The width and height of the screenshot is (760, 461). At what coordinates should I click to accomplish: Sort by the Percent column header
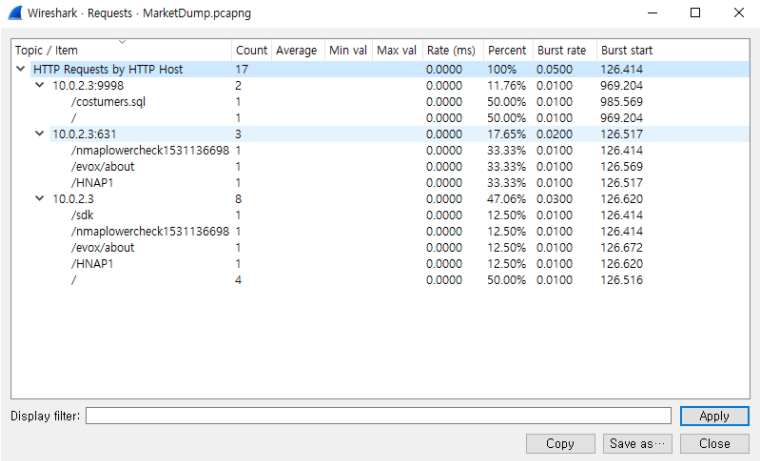(x=507, y=50)
